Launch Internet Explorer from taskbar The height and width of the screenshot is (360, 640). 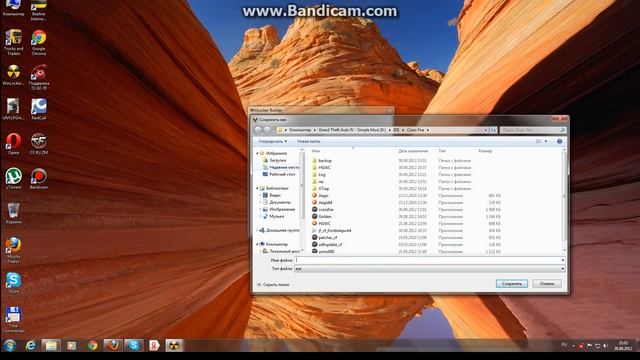[x=31, y=345]
